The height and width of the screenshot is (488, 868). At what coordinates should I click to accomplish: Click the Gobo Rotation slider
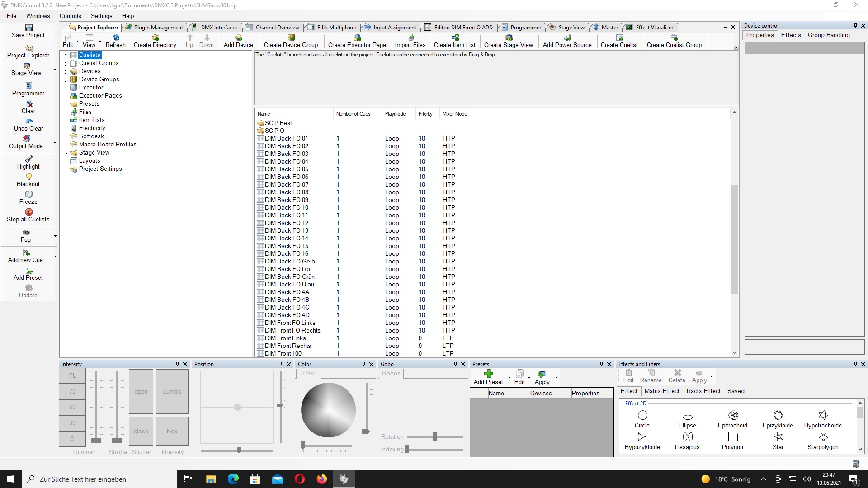point(434,436)
